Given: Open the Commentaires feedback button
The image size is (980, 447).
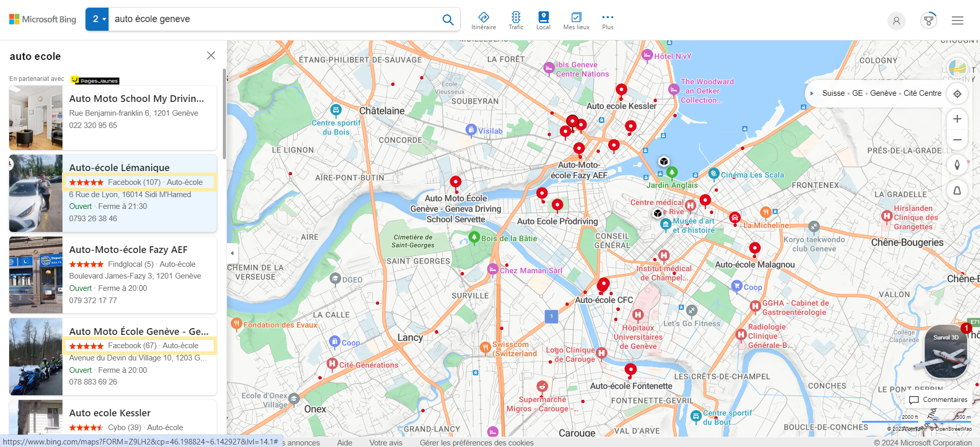Looking at the screenshot, I should (x=939, y=399).
